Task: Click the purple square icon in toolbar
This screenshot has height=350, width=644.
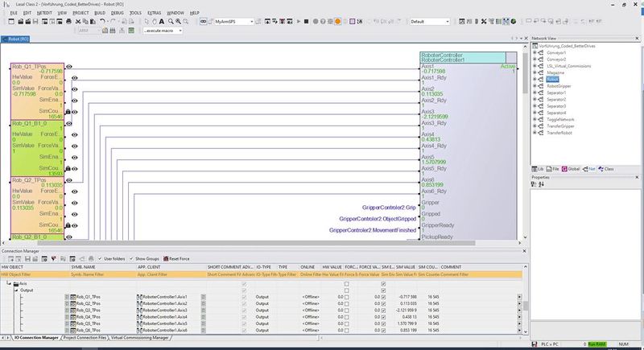Action: click(353, 22)
